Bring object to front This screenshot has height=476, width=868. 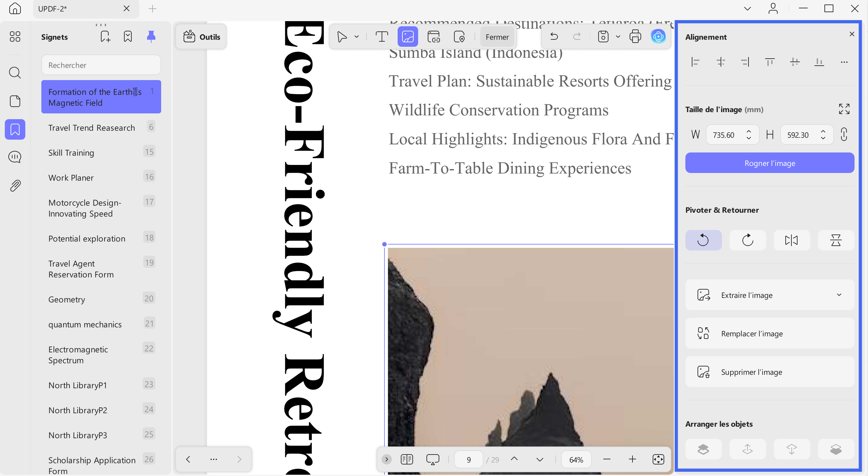(703, 449)
